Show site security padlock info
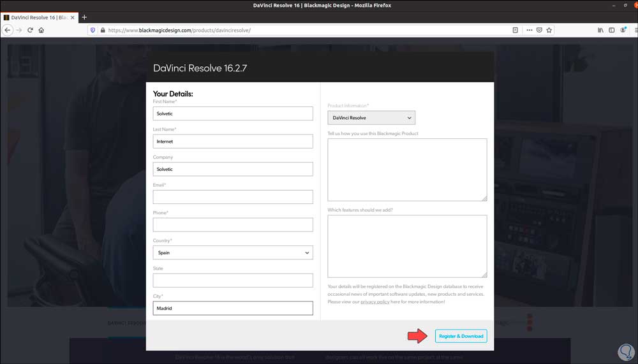This screenshot has height=364, width=638. (x=103, y=30)
